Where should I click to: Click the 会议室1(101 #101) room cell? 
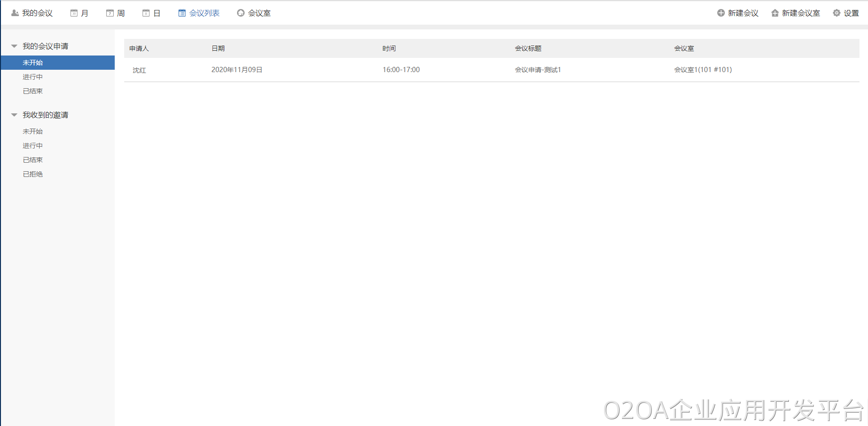point(703,70)
